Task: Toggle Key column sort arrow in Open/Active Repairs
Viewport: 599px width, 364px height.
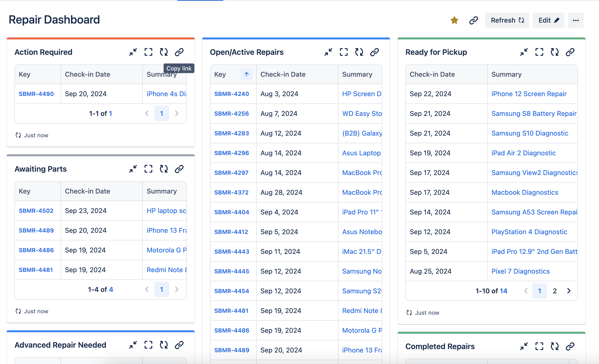Action: point(247,74)
